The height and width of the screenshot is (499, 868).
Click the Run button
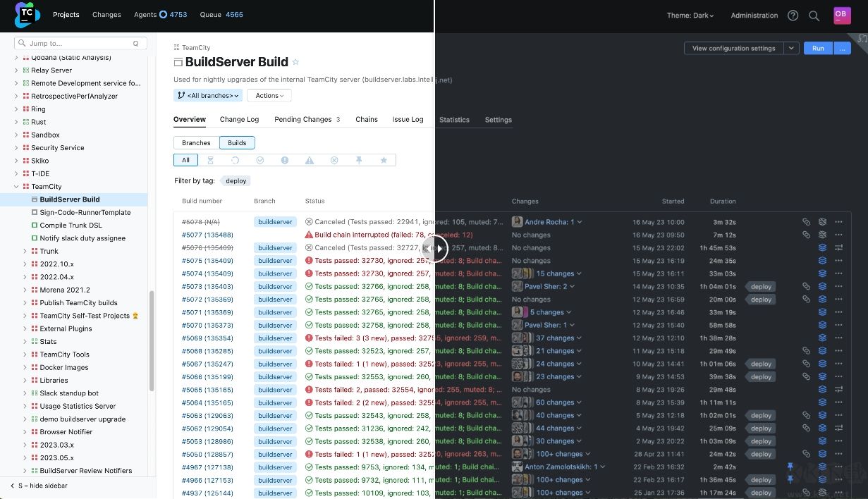pos(818,48)
